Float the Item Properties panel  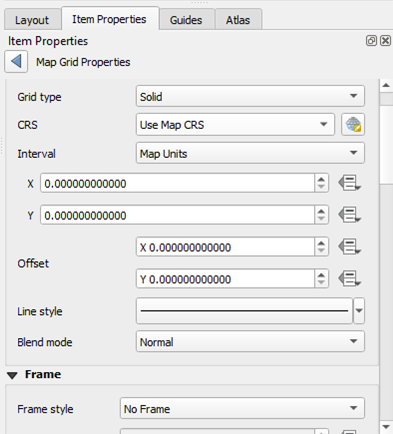click(371, 41)
